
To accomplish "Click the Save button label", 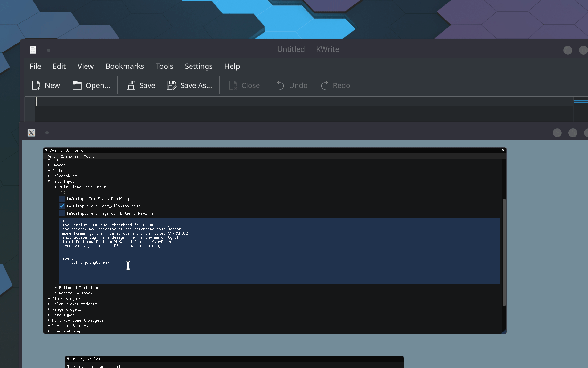I will pos(147,85).
